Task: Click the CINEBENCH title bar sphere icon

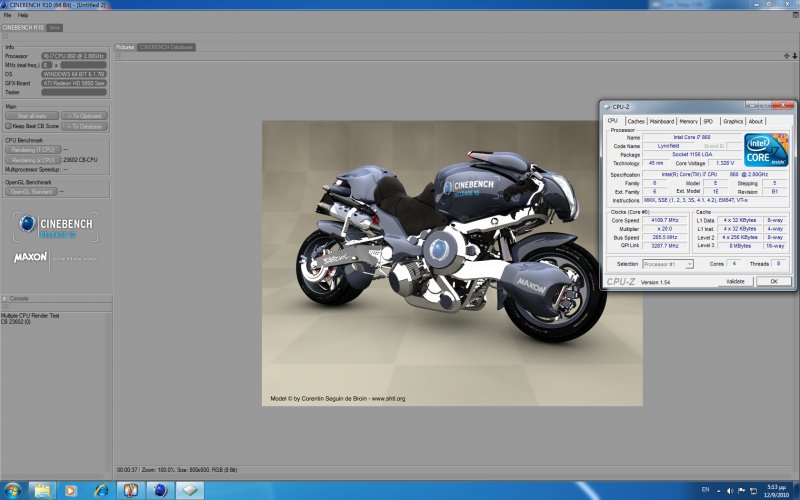Action: click(x=5, y=5)
